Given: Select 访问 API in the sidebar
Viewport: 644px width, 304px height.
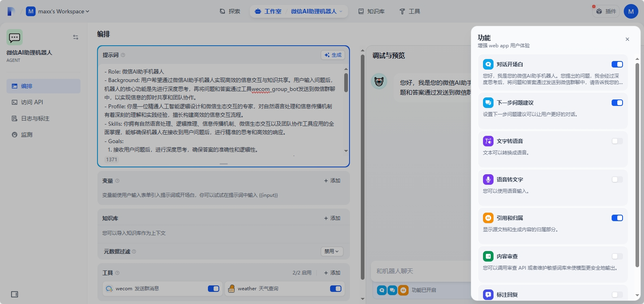Looking at the screenshot, I should 43,102.
